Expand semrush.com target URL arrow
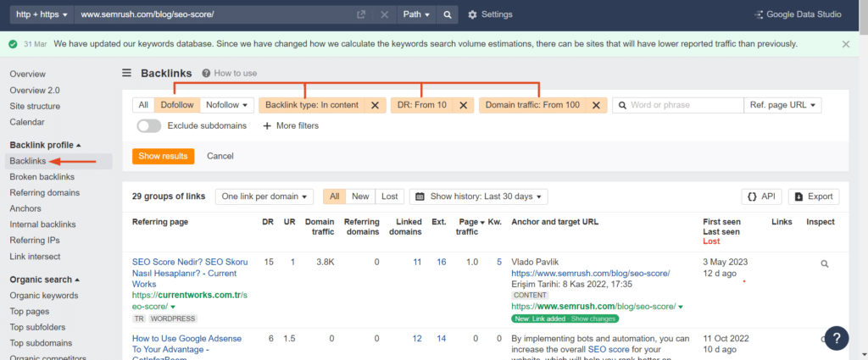 [x=681, y=307]
